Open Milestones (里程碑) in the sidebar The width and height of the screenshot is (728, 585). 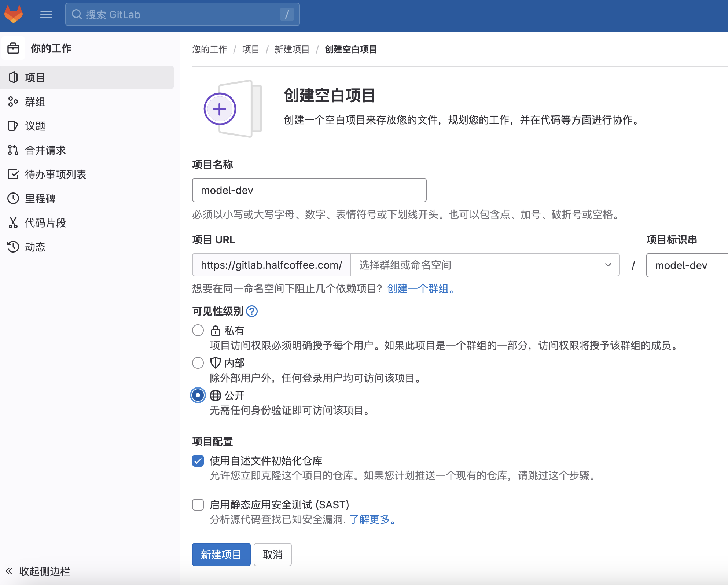[40, 199]
